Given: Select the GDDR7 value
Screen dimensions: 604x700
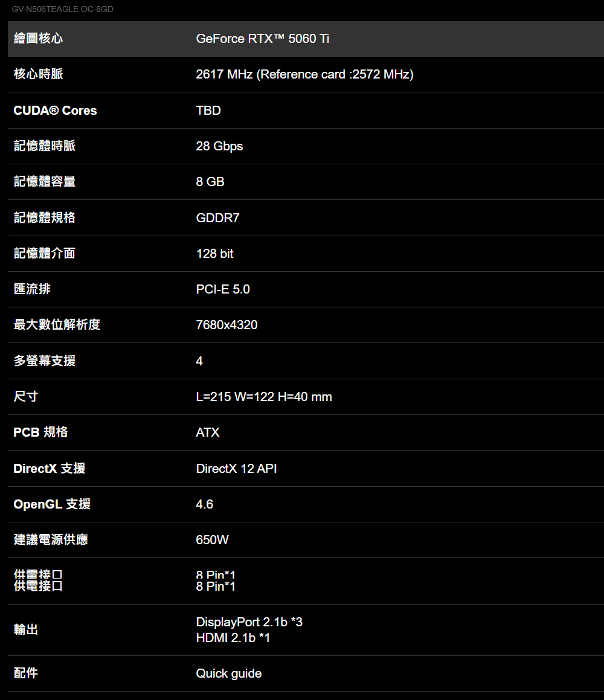Looking at the screenshot, I should coord(218,218).
